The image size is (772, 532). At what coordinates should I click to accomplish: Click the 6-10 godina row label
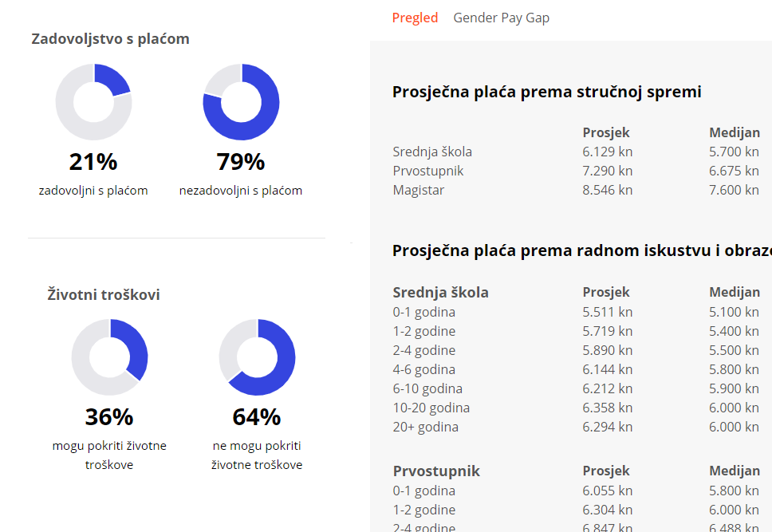click(427, 388)
